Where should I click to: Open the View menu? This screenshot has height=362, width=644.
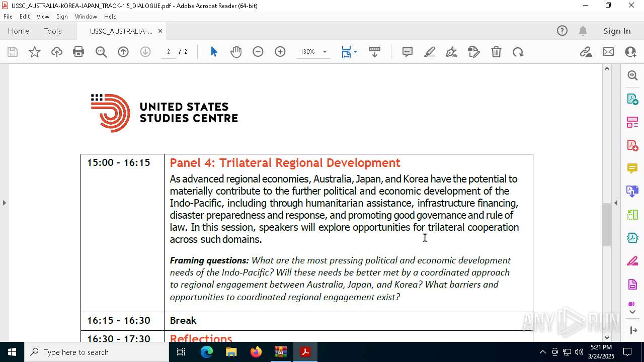(43, 17)
